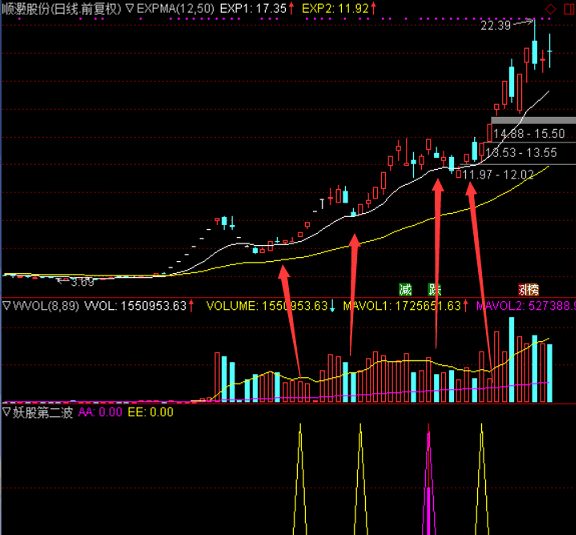Click the 3.69 low price label
The height and width of the screenshot is (535, 576).
click(x=82, y=282)
